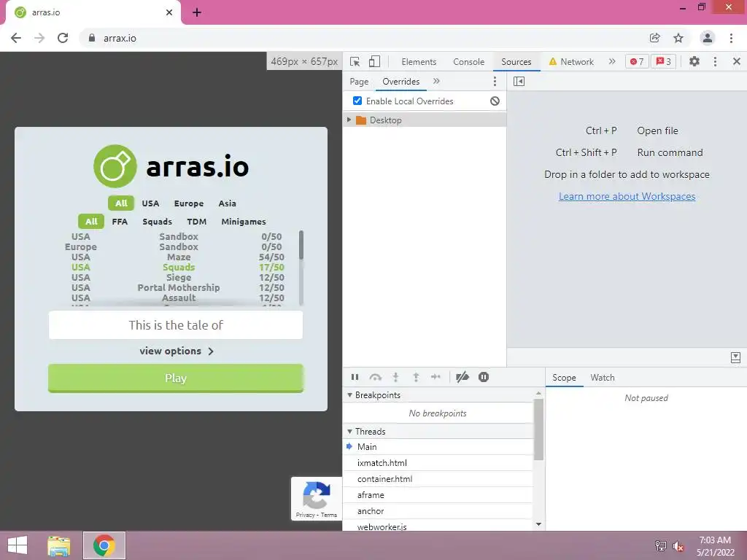Click the address bar URL arrax.io
Image resolution: width=747 pixels, height=560 pixels.
120,38
